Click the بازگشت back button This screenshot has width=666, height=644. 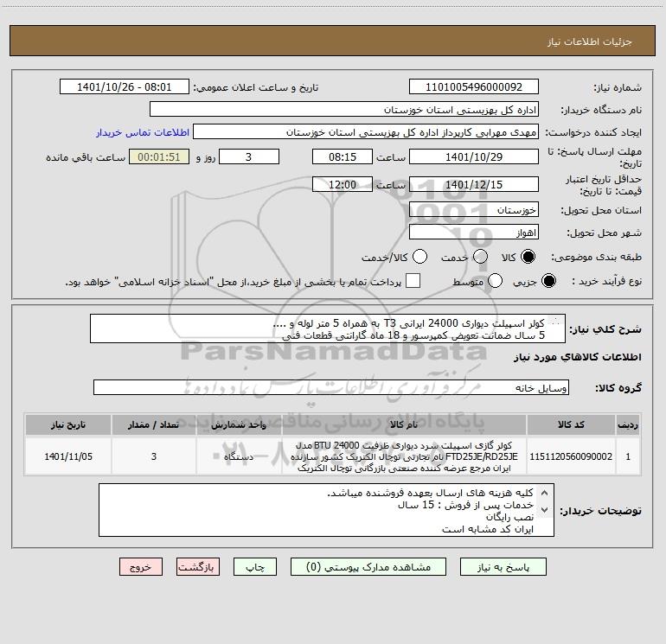pyautogui.click(x=198, y=567)
